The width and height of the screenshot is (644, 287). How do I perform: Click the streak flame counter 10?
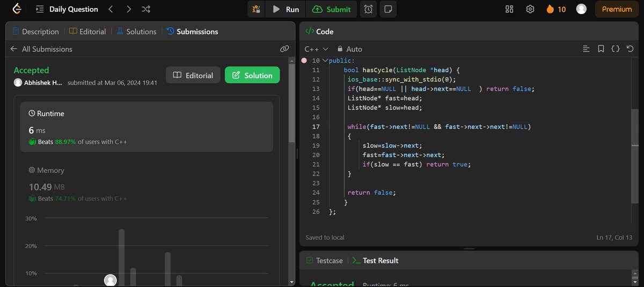coord(556,9)
